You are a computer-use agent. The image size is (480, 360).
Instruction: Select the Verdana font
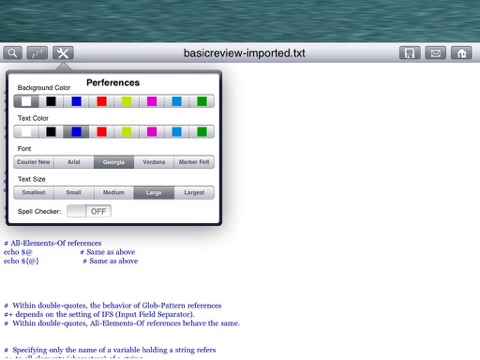154,162
